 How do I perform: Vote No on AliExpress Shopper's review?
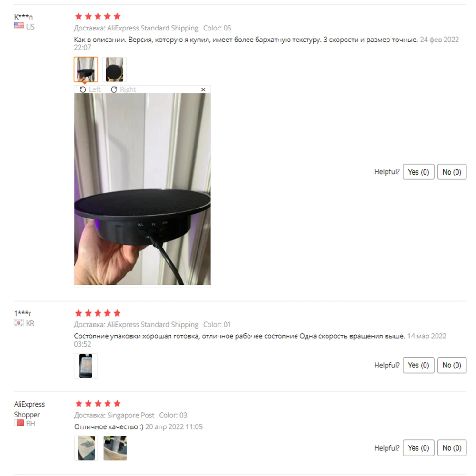(x=452, y=448)
